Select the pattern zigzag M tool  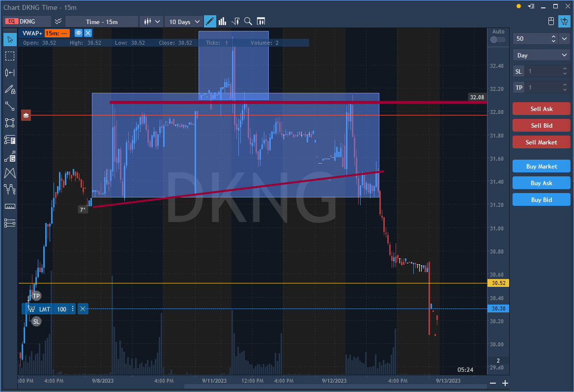10,173
